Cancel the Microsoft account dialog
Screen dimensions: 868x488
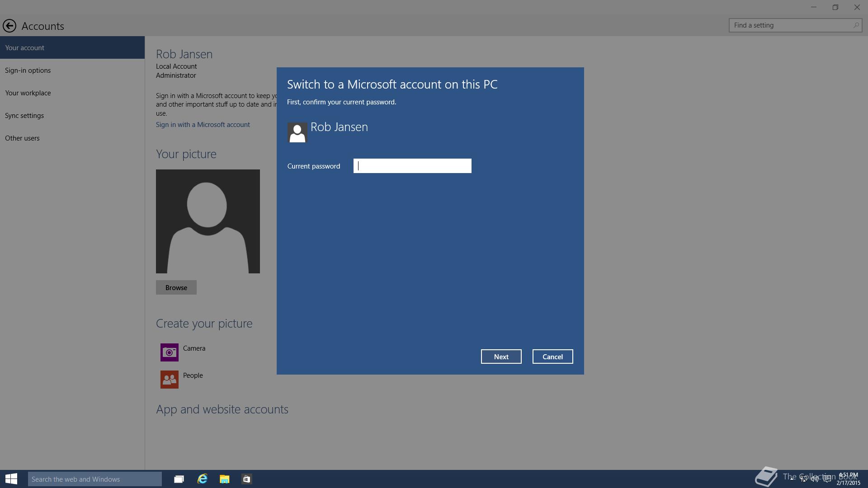[553, 357]
